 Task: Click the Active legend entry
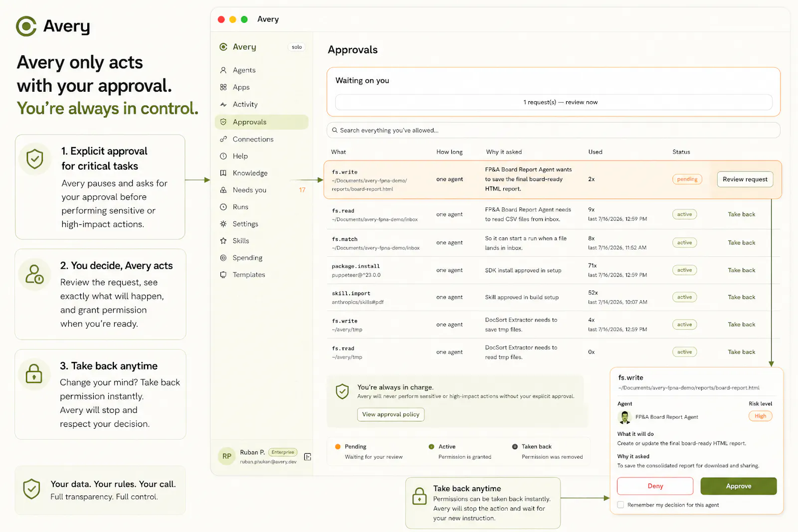pyautogui.click(x=460, y=452)
